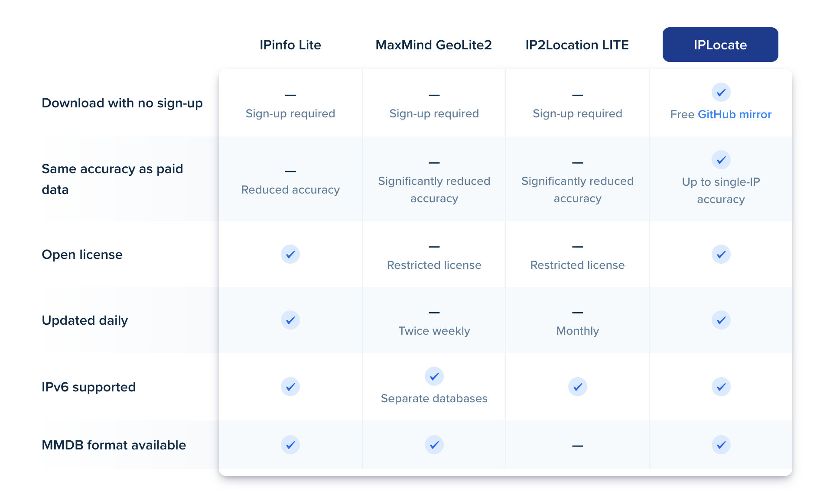Viewport: 820px width, 504px height.
Task: Click IP2Location LITE's MMDB format dash
Action: pyautogui.click(x=578, y=446)
